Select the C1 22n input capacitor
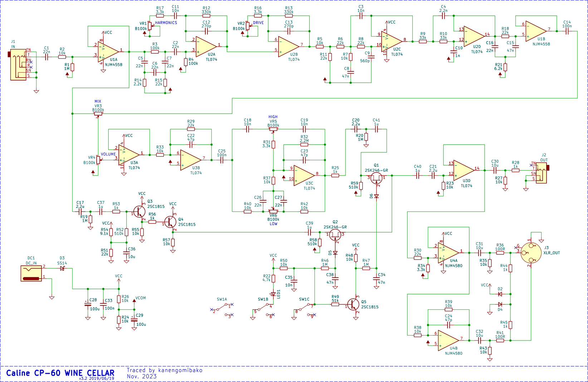588x382 pixels. coord(46,57)
